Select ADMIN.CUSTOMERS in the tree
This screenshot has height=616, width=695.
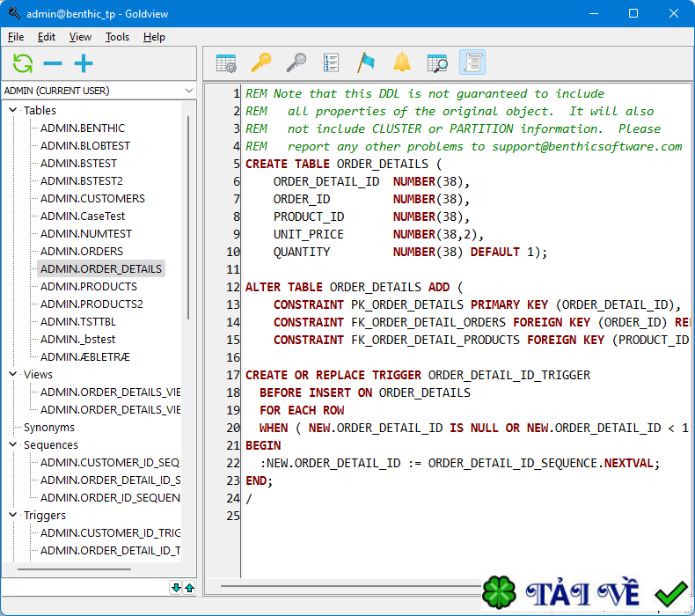pos(92,198)
